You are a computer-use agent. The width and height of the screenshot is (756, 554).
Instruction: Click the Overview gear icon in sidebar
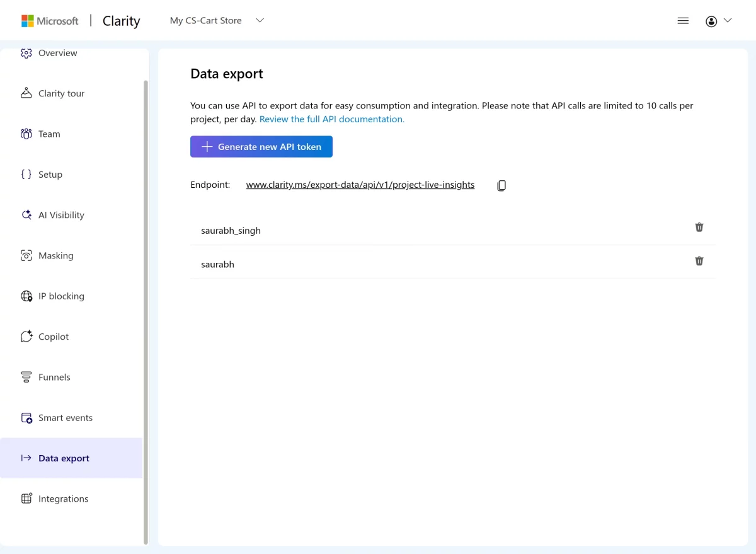click(x=26, y=53)
